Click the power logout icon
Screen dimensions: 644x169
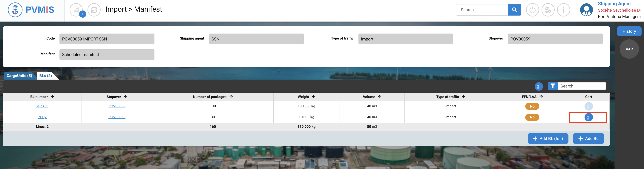(532, 10)
